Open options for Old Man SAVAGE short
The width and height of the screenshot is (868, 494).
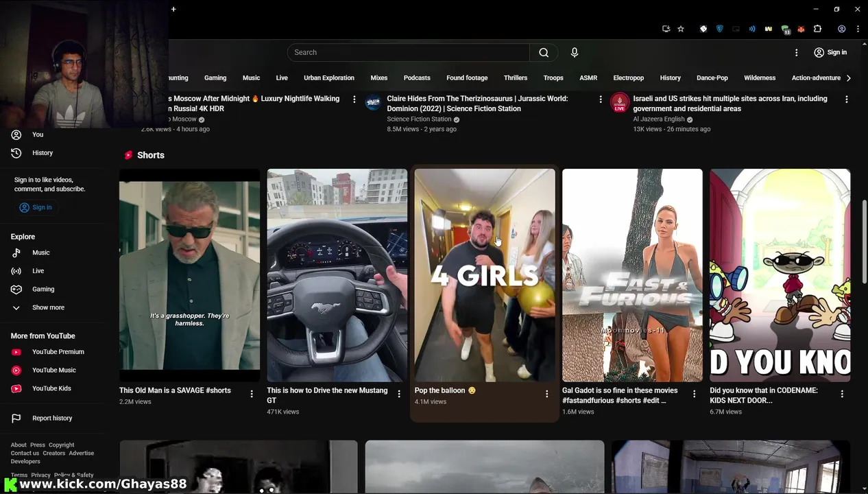[x=252, y=394]
